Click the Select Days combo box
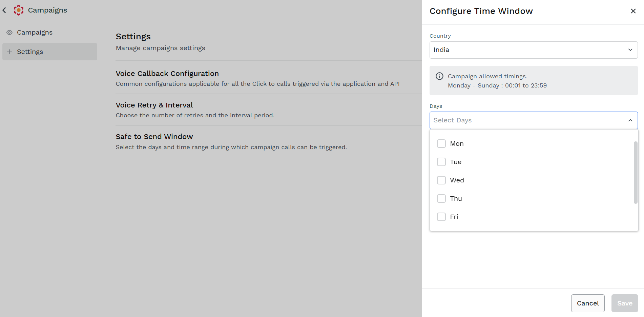644x317 pixels. pos(534,120)
